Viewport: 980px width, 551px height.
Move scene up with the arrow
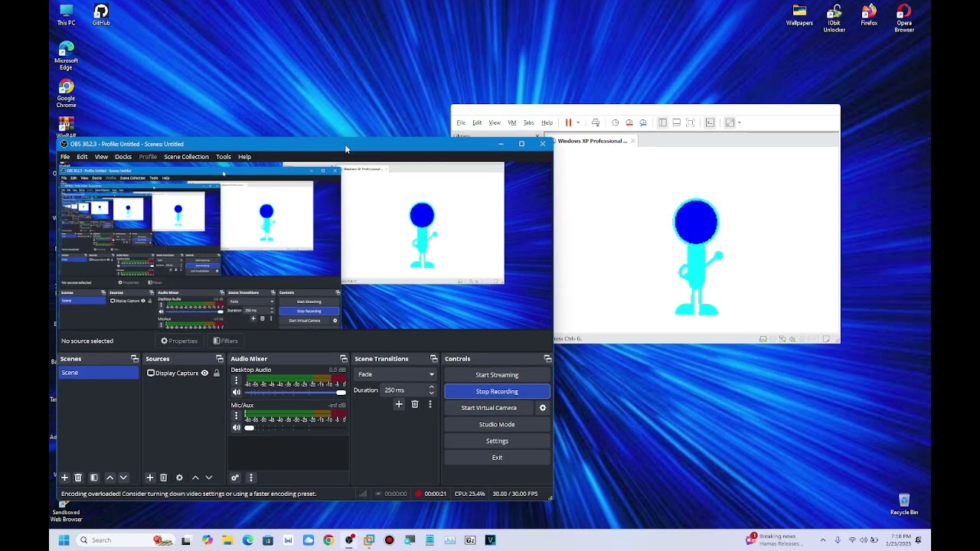pyautogui.click(x=109, y=478)
